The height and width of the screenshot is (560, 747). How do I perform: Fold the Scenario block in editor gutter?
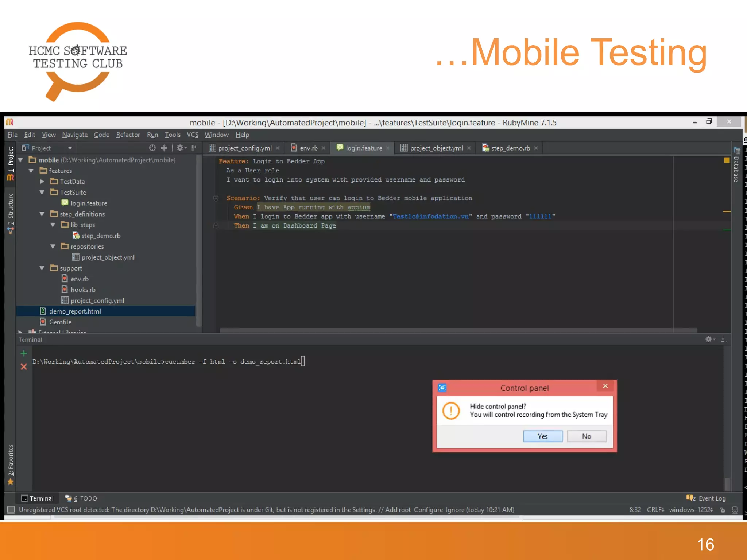(x=216, y=198)
